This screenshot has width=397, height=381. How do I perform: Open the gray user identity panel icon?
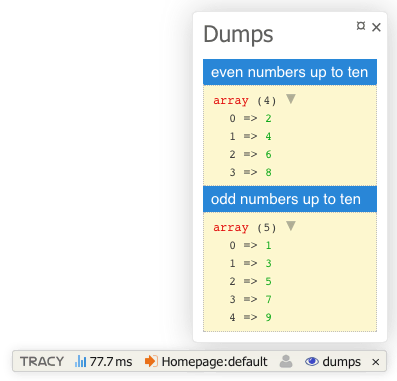[x=286, y=361]
